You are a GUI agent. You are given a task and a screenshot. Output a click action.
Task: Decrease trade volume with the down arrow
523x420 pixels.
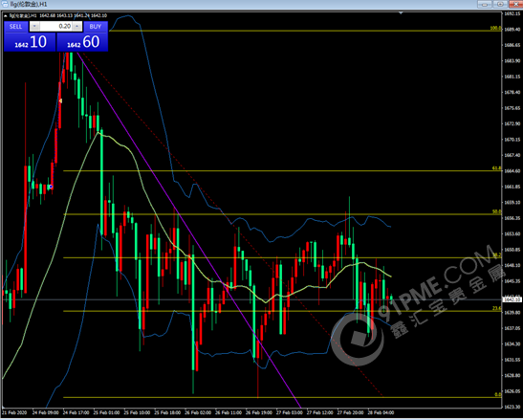(x=34, y=27)
